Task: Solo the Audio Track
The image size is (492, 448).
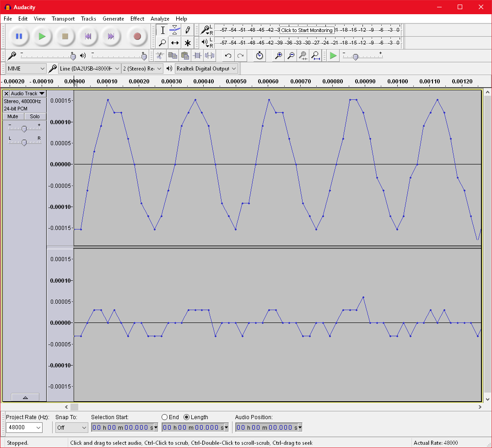Action: (x=35, y=116)
